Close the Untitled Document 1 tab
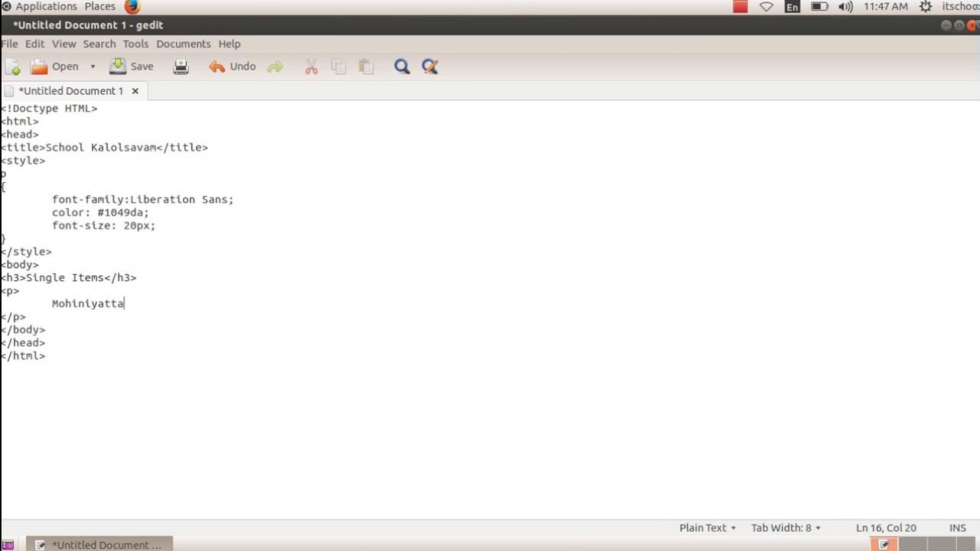Viewport: 980px width, 551px height. [135, 90]
